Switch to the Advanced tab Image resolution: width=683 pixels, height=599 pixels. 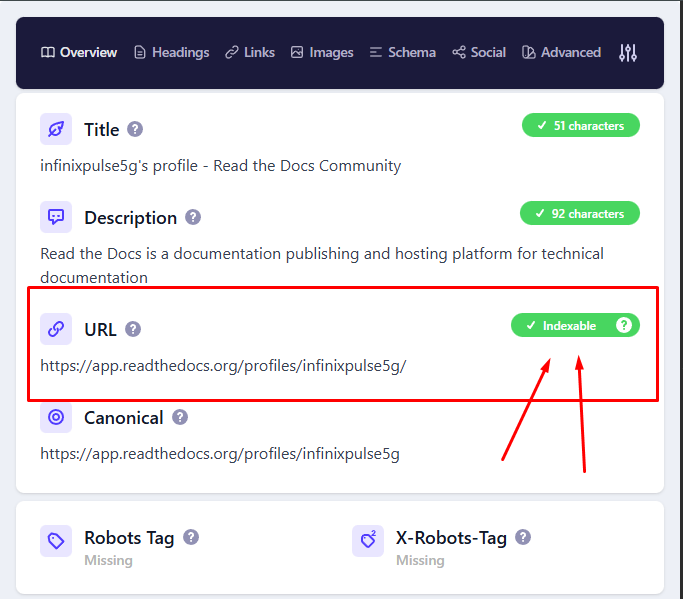click(x=562, y=53)
